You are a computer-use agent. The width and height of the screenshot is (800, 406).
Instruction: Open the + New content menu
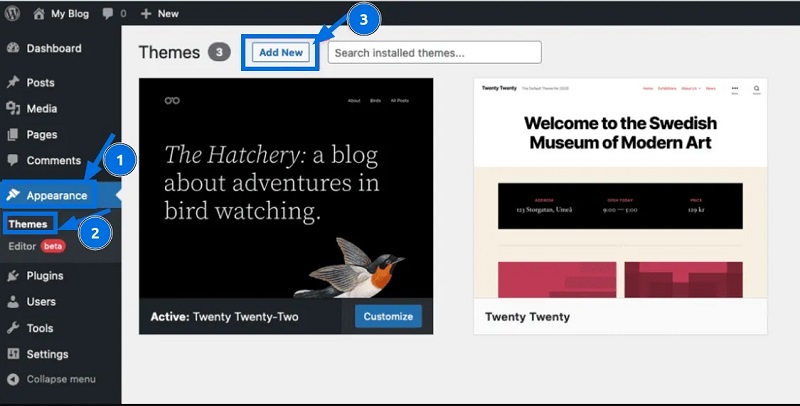point(159,14)
